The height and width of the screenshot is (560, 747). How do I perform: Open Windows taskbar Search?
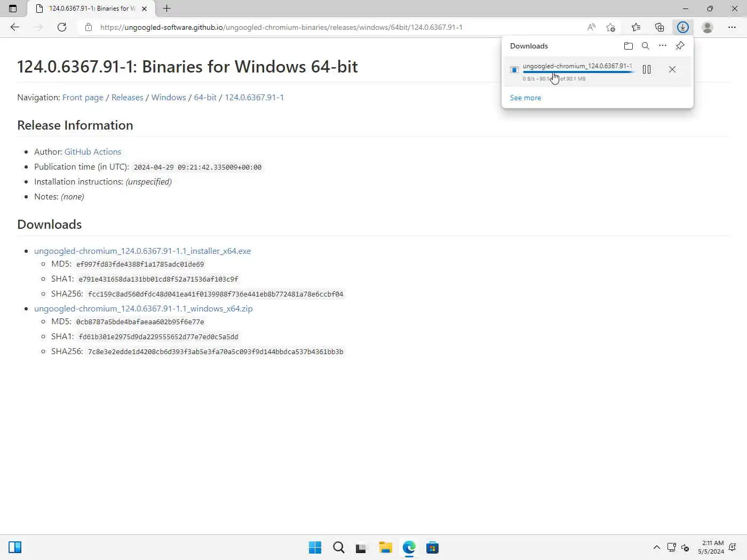(x=339, y=548)
